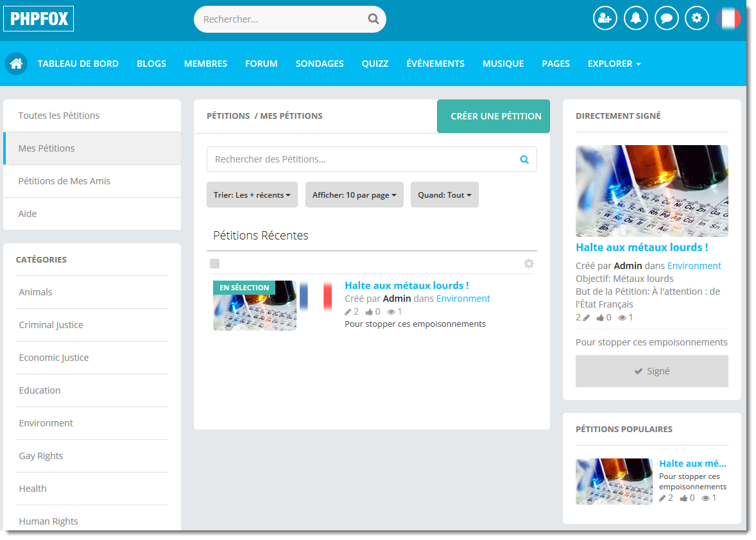This screenshot has height=540, width=756.
Task: Select Pétitions de Mes Amis
Action: 92,181
